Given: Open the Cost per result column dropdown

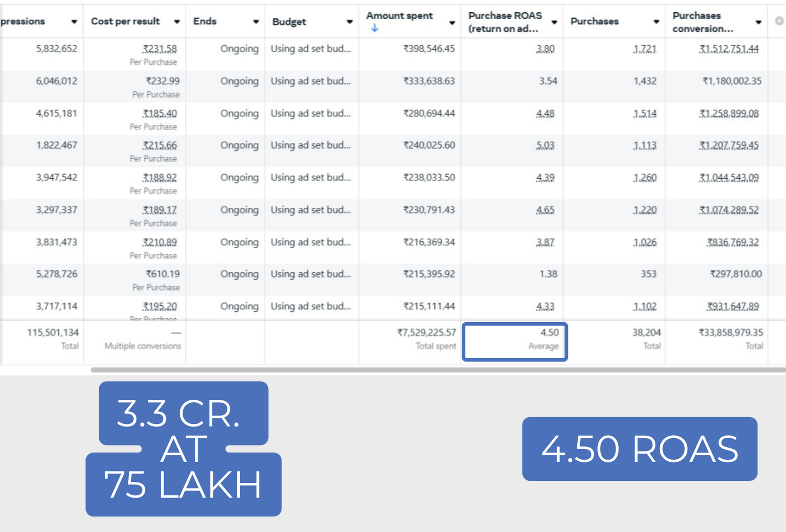Looking at the screenshot, I should pos(177,22).
